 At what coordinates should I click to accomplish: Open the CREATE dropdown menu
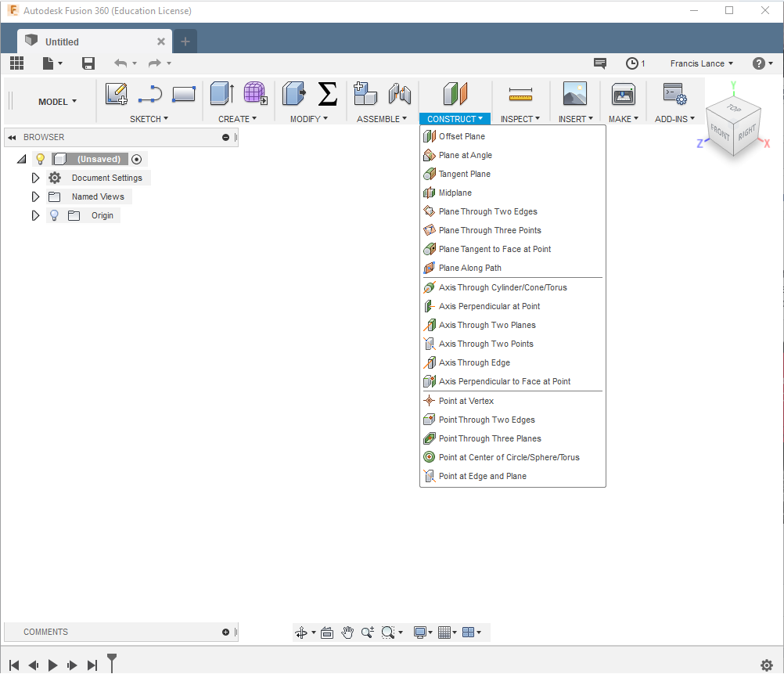[x=238, y=119]
